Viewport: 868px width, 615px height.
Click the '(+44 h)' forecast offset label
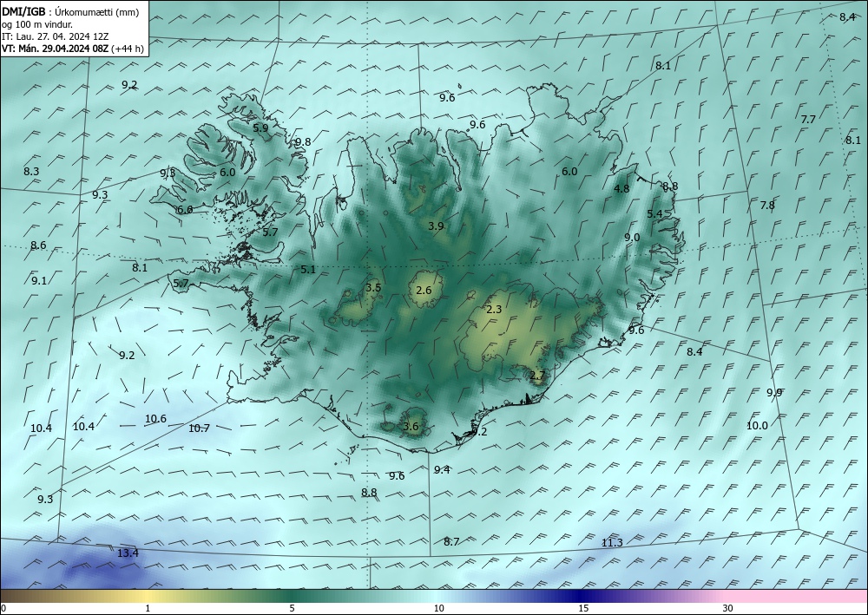coord(128,49)
